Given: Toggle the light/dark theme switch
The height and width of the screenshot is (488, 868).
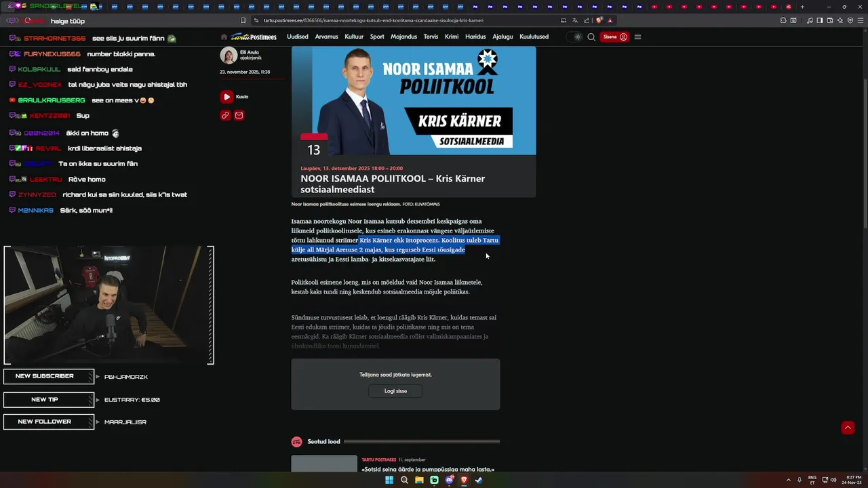Looking at the screenshot, I should coord(575,37).
